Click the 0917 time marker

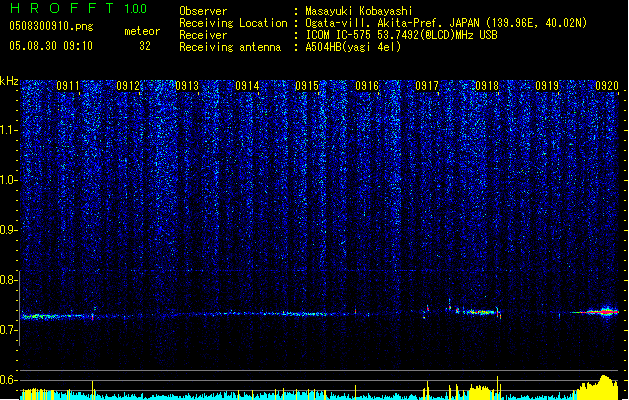click(x=427, y=86)
